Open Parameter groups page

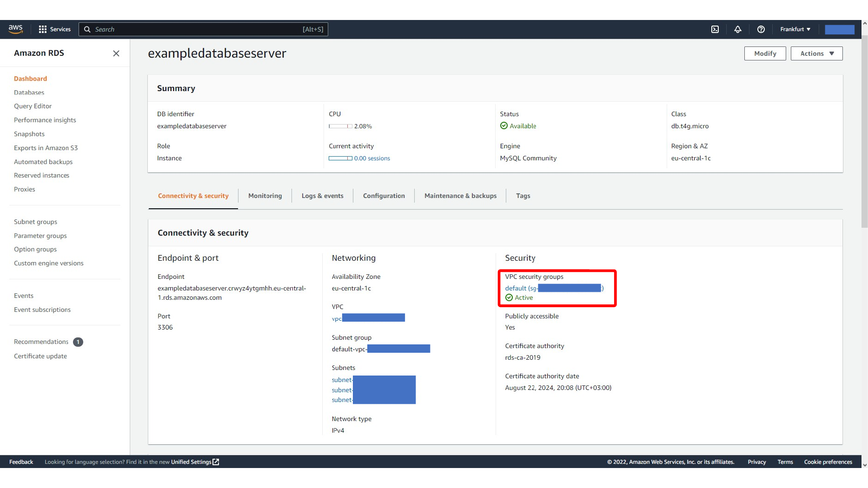[x=40, y=236]
